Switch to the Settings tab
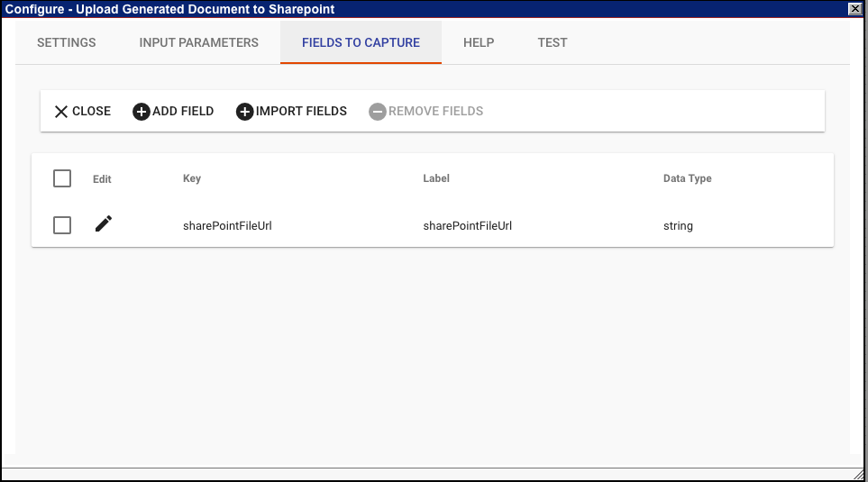Viewport: 868px width, 482px height. (x=67, y=42)
